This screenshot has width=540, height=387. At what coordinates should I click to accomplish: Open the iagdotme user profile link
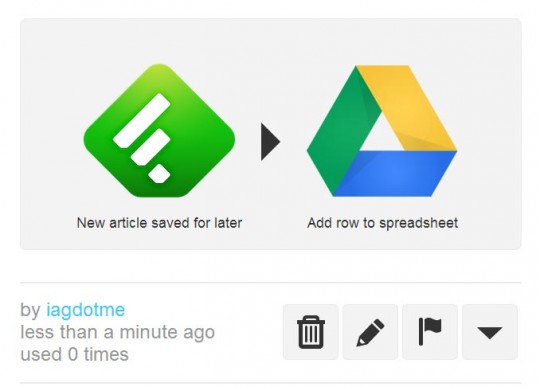[85, 310]
